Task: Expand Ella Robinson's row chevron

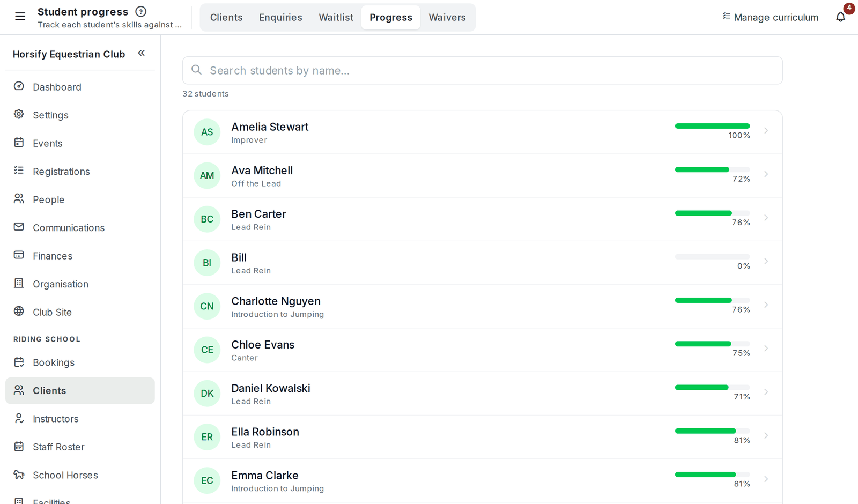Action: 766,435
